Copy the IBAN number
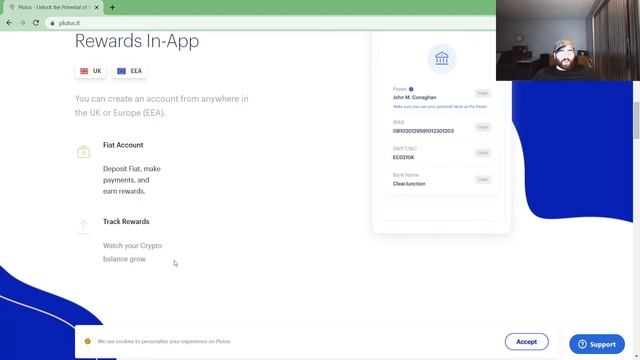This screenshot has height=360, width=640. [x=482, y=127]
